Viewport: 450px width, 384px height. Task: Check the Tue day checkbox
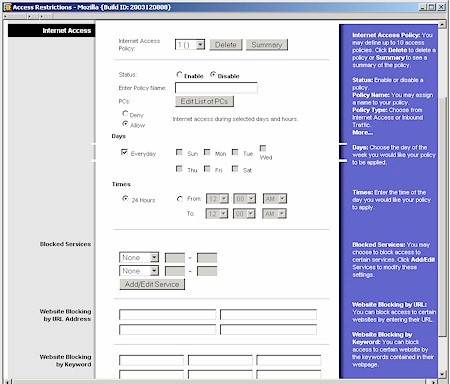235,152
